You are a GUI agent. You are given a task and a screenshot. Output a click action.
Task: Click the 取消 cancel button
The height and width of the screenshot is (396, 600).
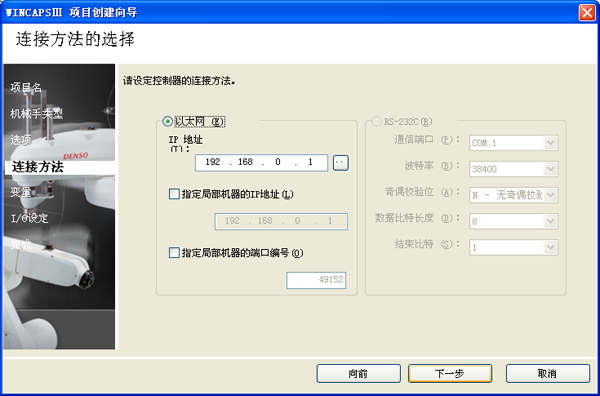coord(548,373)
